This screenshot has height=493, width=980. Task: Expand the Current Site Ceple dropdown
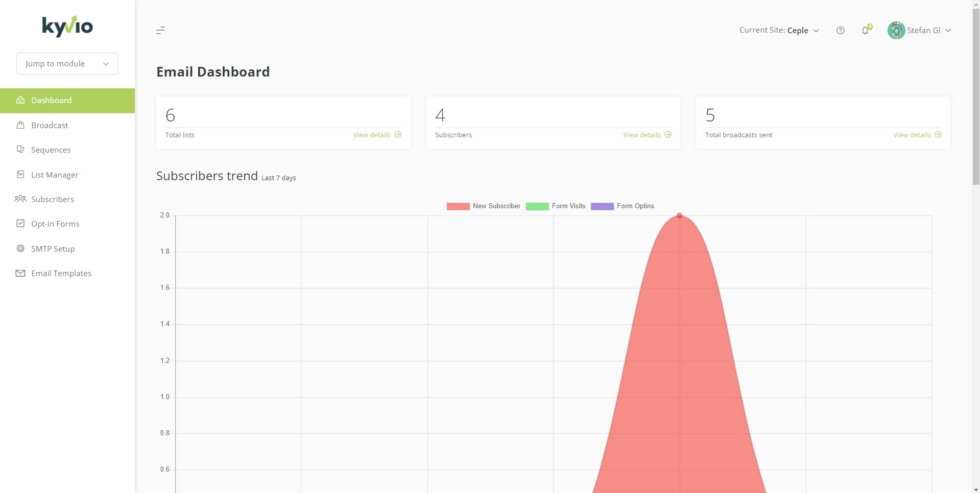coord(779,31)
